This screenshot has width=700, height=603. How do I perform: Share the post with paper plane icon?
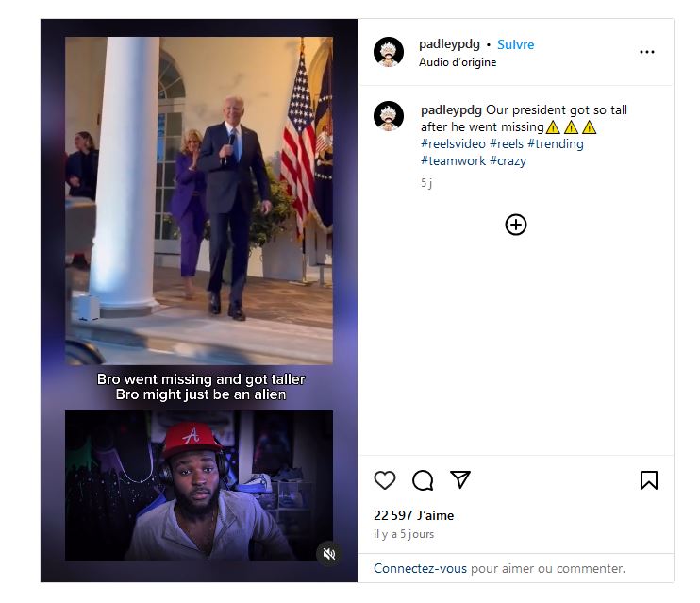[x=460, y=479]
